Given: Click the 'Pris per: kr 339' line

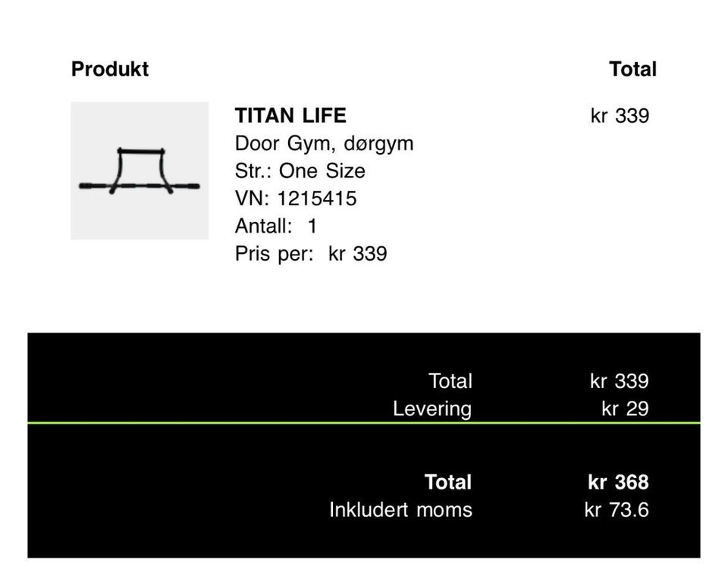Looking at the screenshot, I should [x=311, y=253].
